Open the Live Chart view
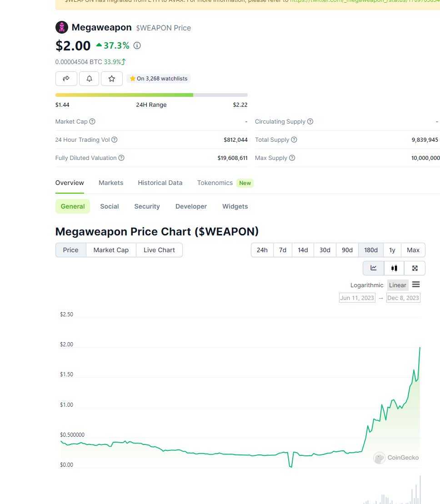The height and width of the screenshot is (504, 440). click(159, 250)
